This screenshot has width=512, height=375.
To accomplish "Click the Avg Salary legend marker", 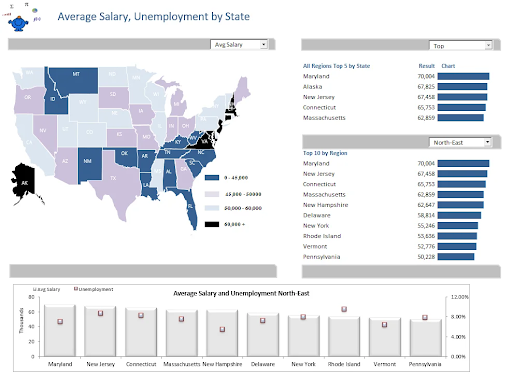I will click(34, 289).
